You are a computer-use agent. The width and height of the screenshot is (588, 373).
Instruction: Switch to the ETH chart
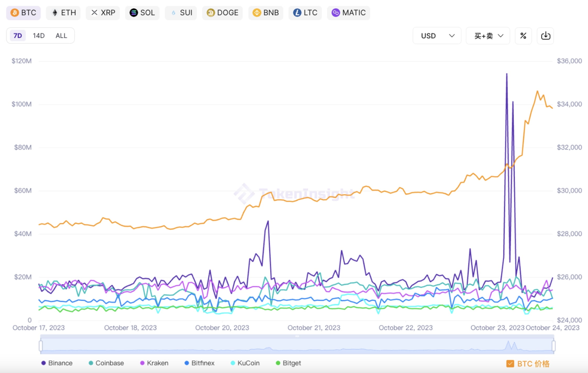(x=63, y=13)
